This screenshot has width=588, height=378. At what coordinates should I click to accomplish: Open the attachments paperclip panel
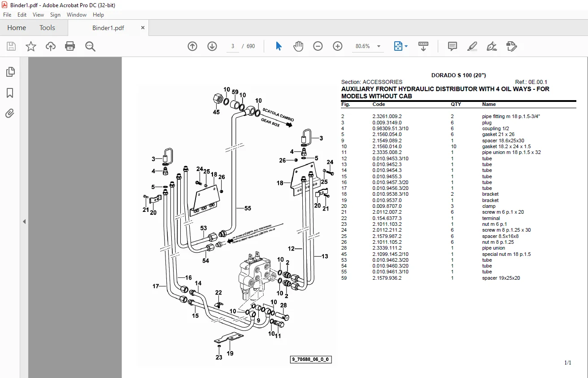10,114
